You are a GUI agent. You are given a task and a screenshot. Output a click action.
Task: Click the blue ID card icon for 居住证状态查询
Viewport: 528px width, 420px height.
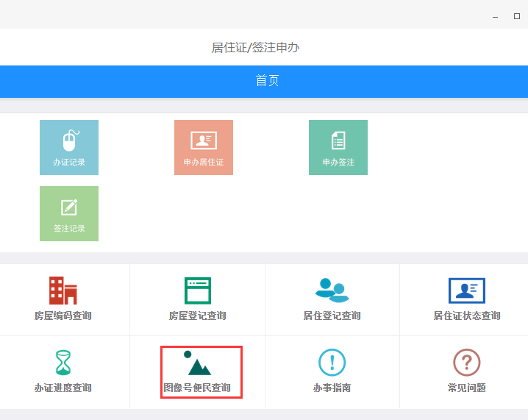(x=467, y=291)
